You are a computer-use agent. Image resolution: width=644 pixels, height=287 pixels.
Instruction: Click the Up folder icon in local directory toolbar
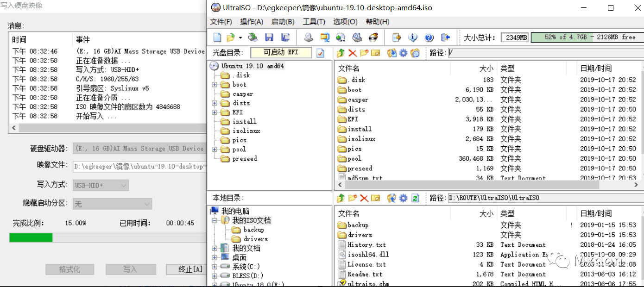pos(341,198)
